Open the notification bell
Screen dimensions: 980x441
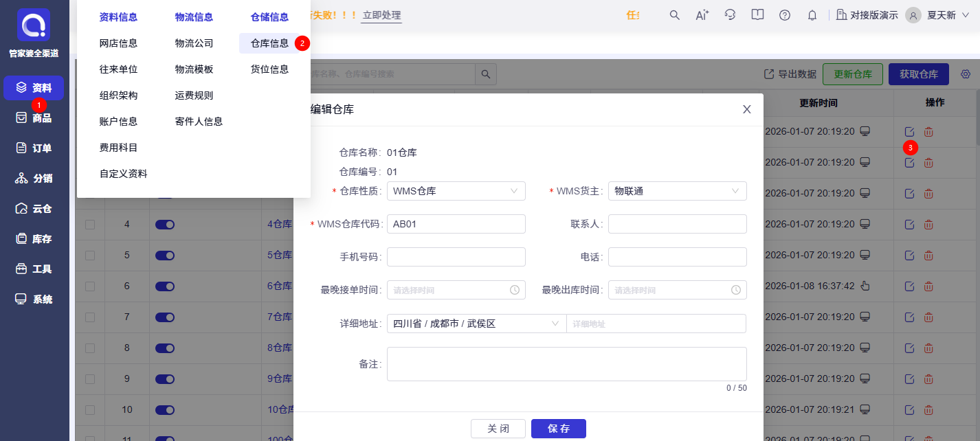812,15
